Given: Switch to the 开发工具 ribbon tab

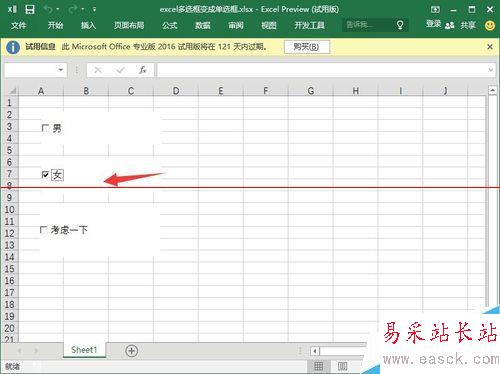Looking at the screenshot, I should pyautogui.click(x=310, y=25).
